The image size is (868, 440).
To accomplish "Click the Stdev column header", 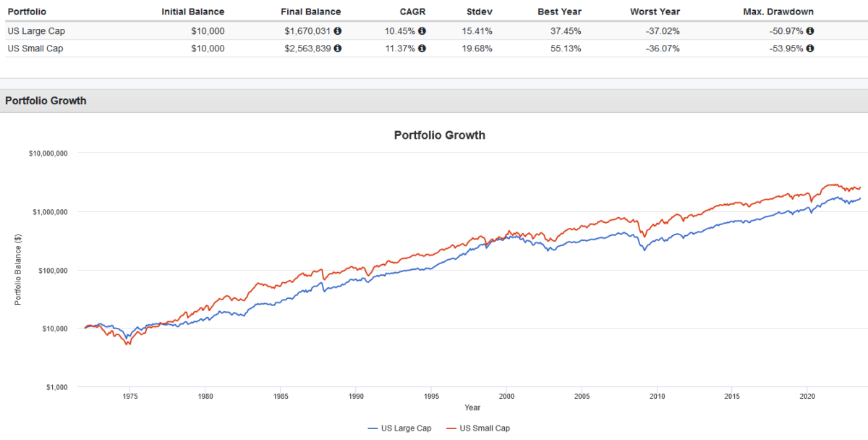I will (479, 12).
